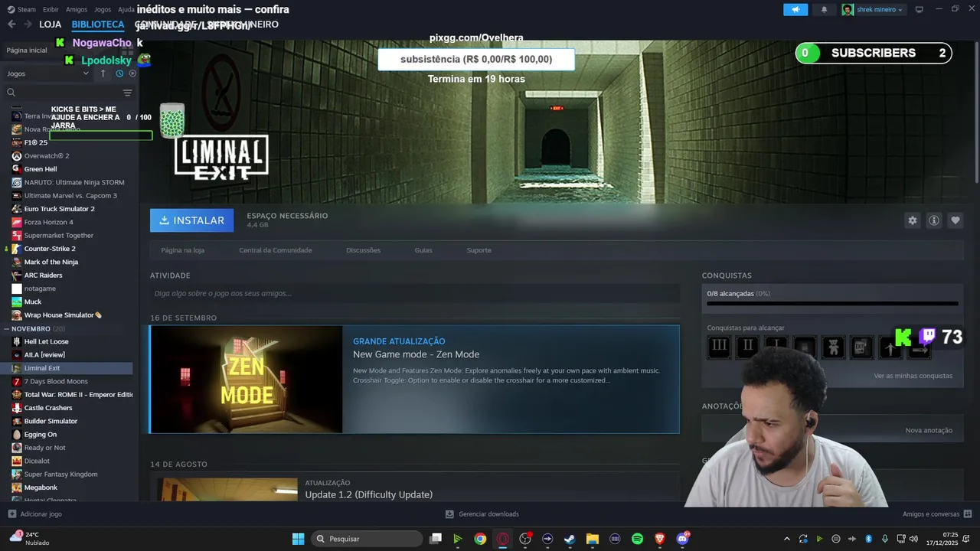980x551 pixels.
Task: Open Amigos e conversas
Action: coord(937,514)
